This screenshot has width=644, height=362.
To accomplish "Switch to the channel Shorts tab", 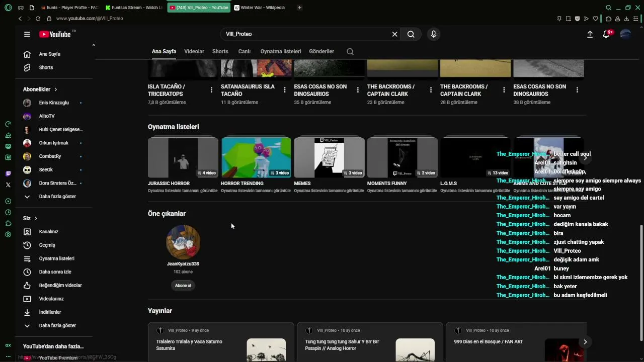I will (x=220, y=51).
